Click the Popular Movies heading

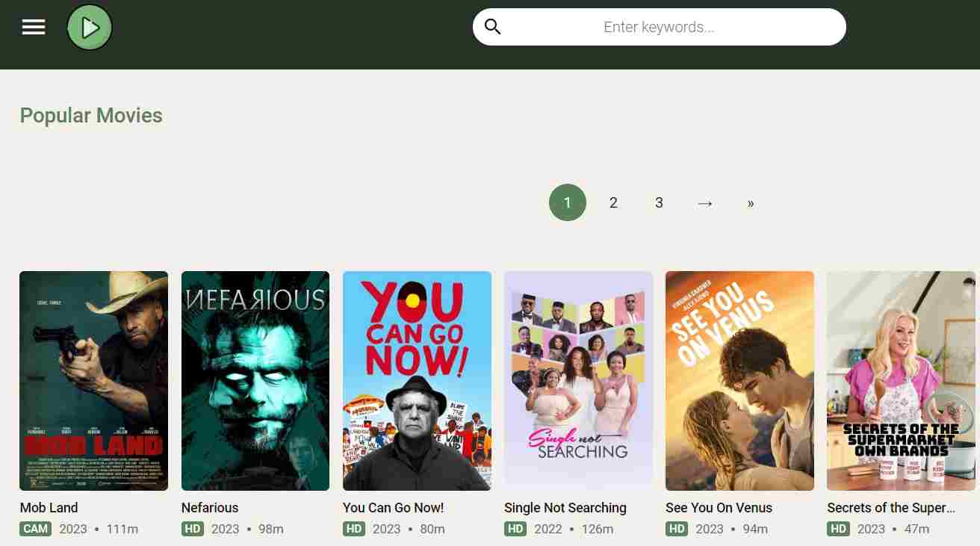click(91, 116)
